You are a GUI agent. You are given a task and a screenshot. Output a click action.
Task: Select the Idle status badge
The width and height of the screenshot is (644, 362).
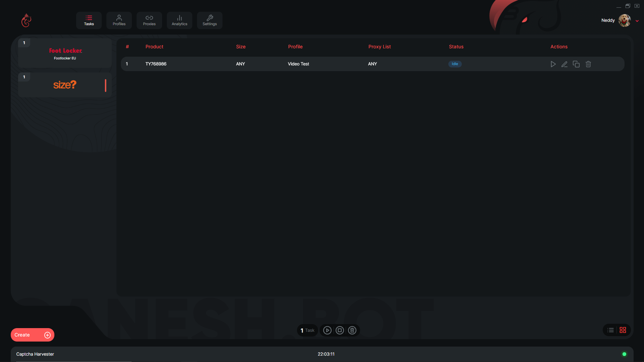point(455,64)
